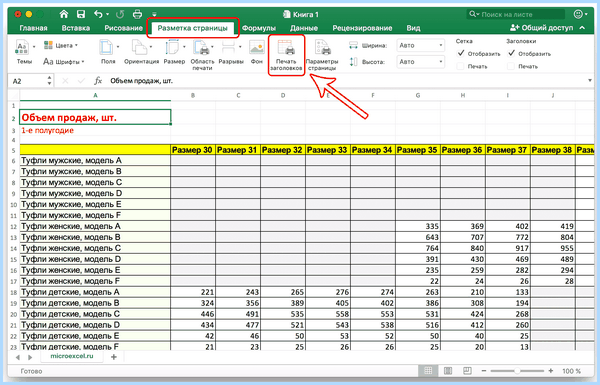
Task: Open the undo history dropdown arrow
Action: coord(108,15)
